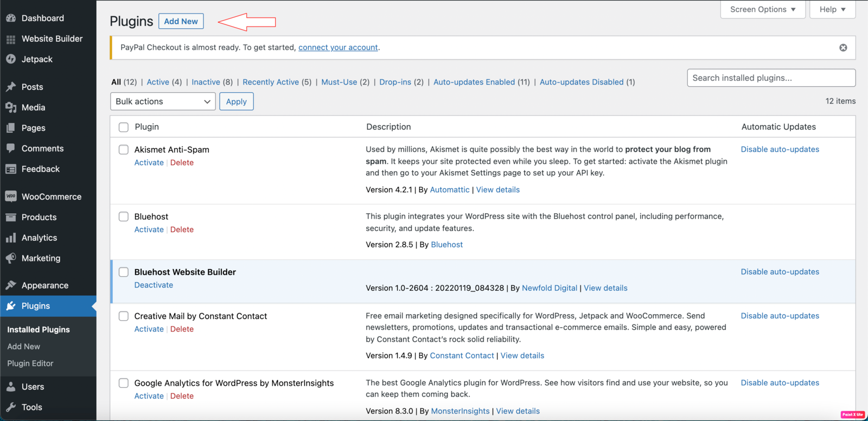868x421 pixels.
Task: Delete the Bluehost plugin
Action: pyautogui.click(x=182, y=229)
